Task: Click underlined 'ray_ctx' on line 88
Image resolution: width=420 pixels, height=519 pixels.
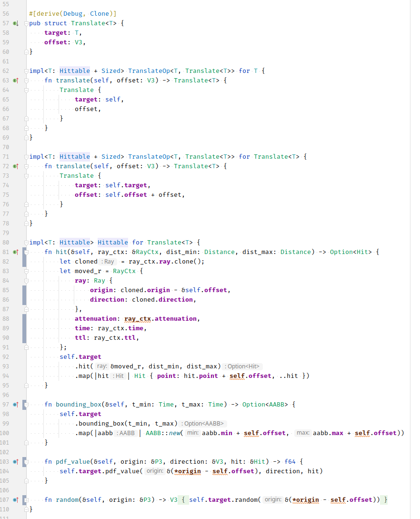Action: 138,319
